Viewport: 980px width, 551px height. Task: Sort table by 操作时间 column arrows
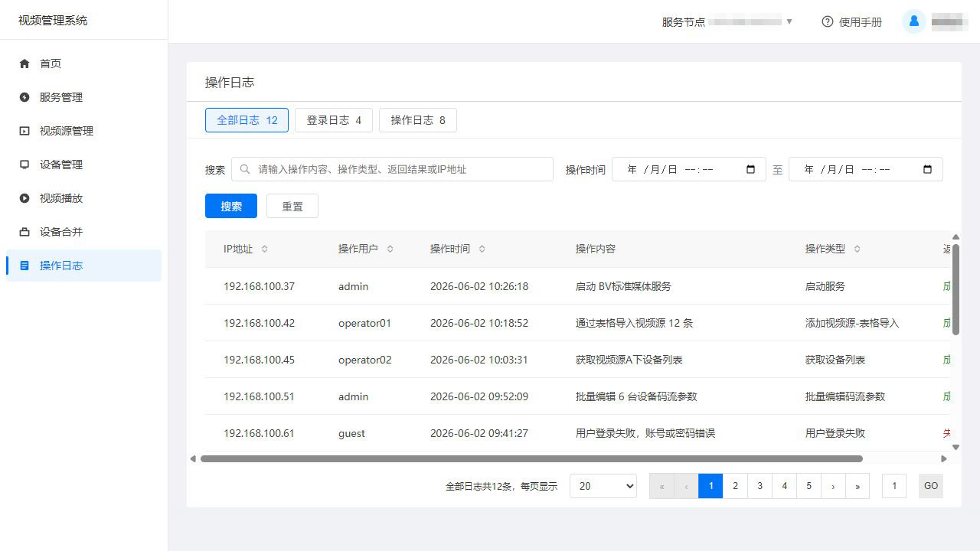point(482,249)
